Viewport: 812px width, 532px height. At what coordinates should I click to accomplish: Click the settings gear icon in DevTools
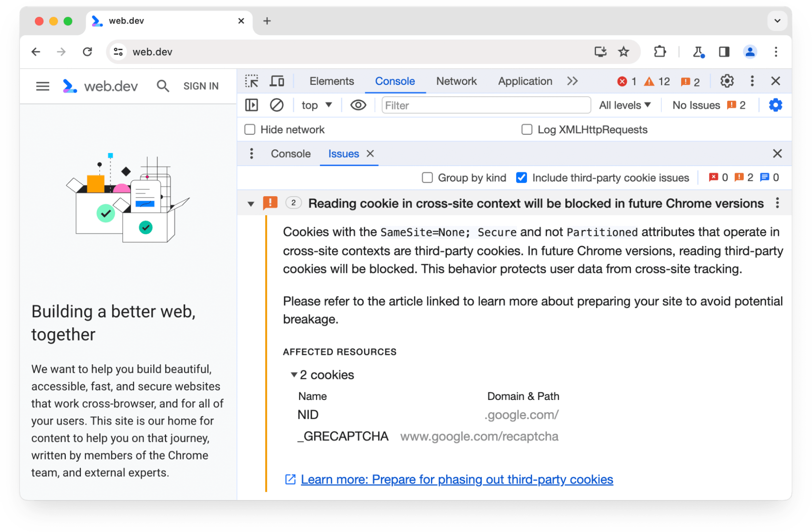[727, 81]
